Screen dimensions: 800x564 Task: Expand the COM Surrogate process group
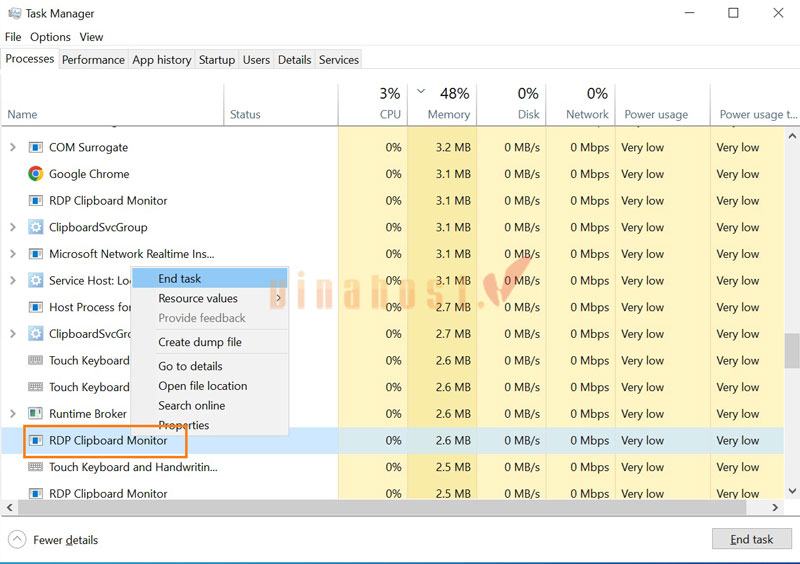13,148
